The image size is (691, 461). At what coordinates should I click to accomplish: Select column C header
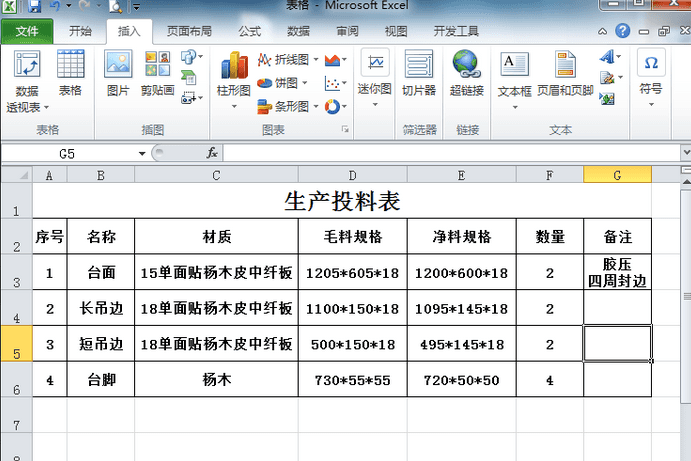click(x=216, y=175)
